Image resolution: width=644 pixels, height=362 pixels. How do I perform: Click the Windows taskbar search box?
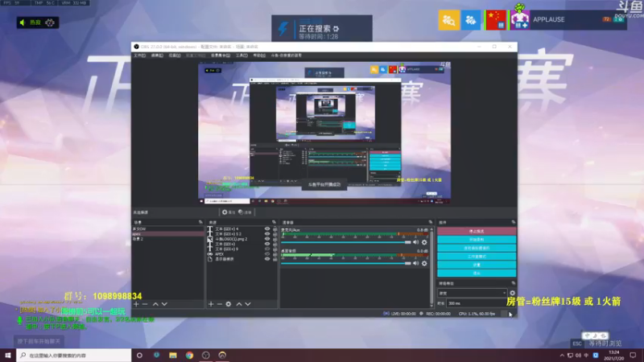74,356
